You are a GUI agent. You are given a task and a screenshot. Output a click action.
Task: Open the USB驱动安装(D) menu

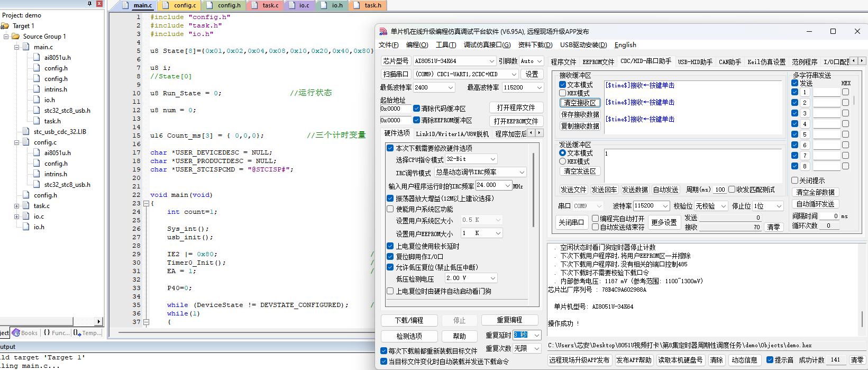[584, 45]
